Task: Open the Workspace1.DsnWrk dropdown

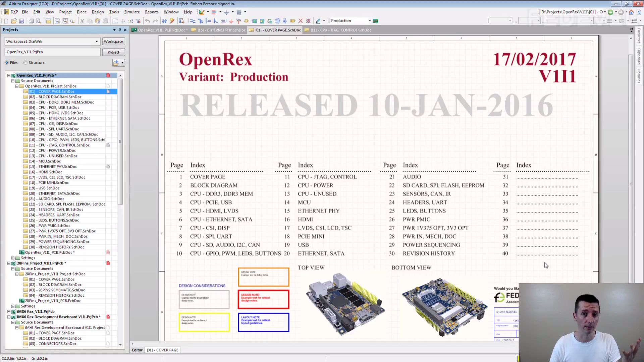Action: coord(97,42)
